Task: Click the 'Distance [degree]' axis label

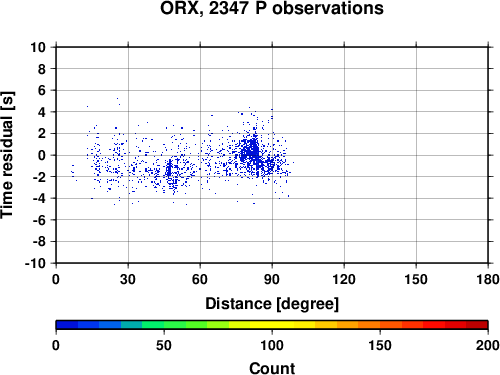Action: [272, 304]
